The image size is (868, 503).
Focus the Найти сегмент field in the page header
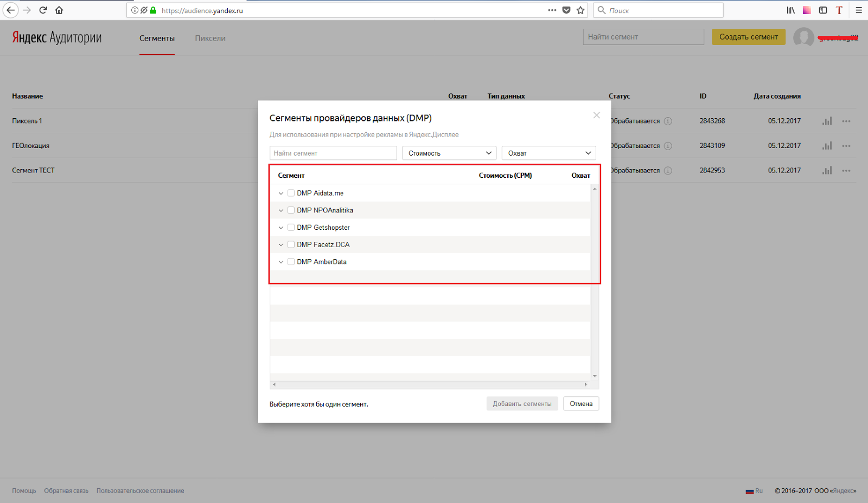click(x=643, y=37)
